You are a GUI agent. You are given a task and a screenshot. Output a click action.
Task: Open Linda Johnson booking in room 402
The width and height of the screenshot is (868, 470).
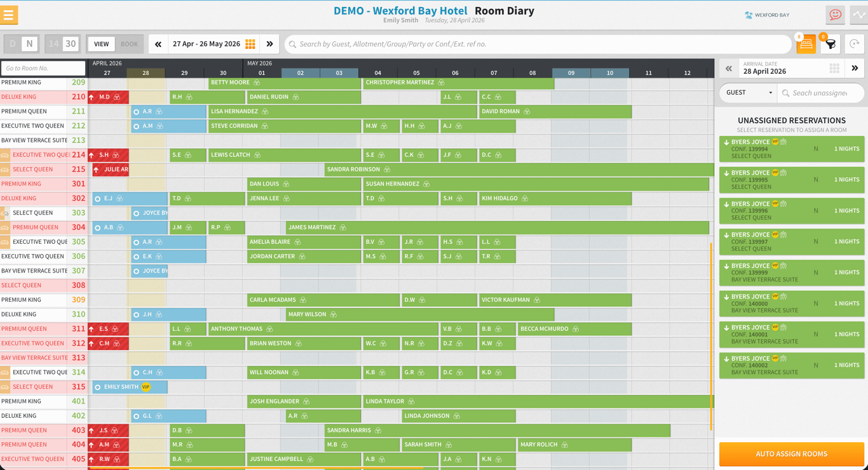tap(458, 416)
